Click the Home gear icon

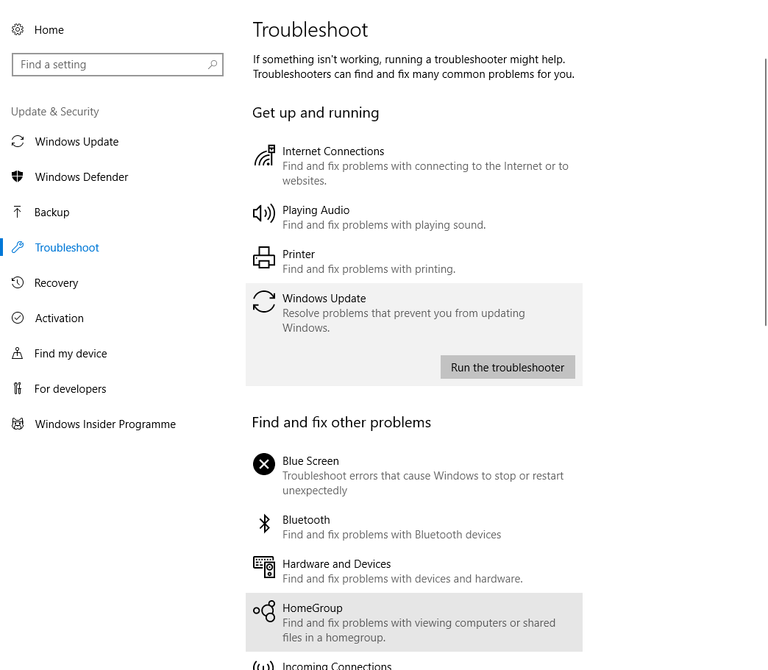click(x=18, y=30)
